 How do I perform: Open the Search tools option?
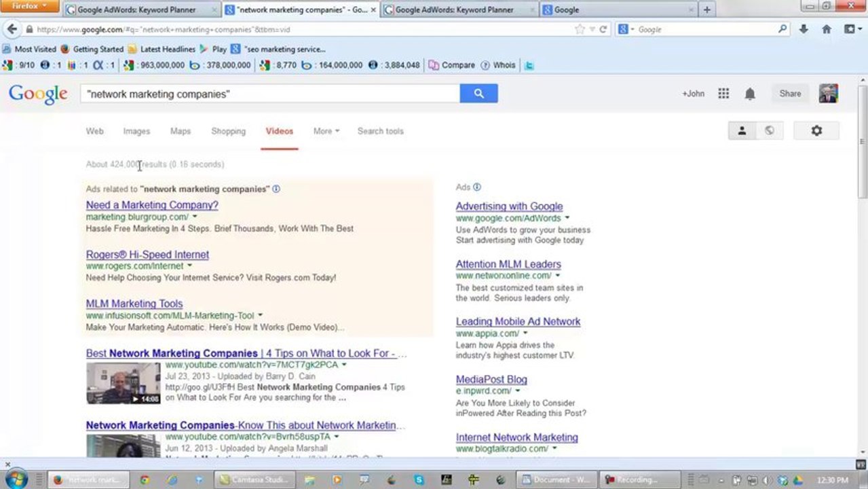coord(380,131)
